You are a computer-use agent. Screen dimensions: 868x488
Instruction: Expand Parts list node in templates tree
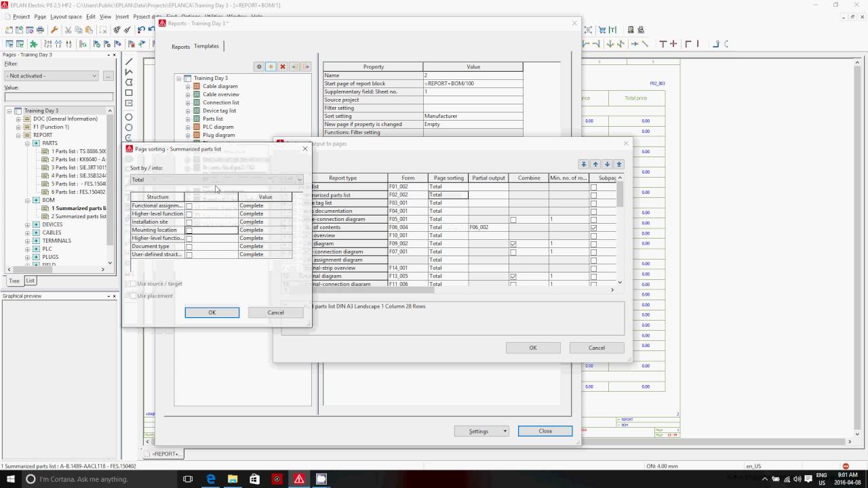click(x=188, y=119)
